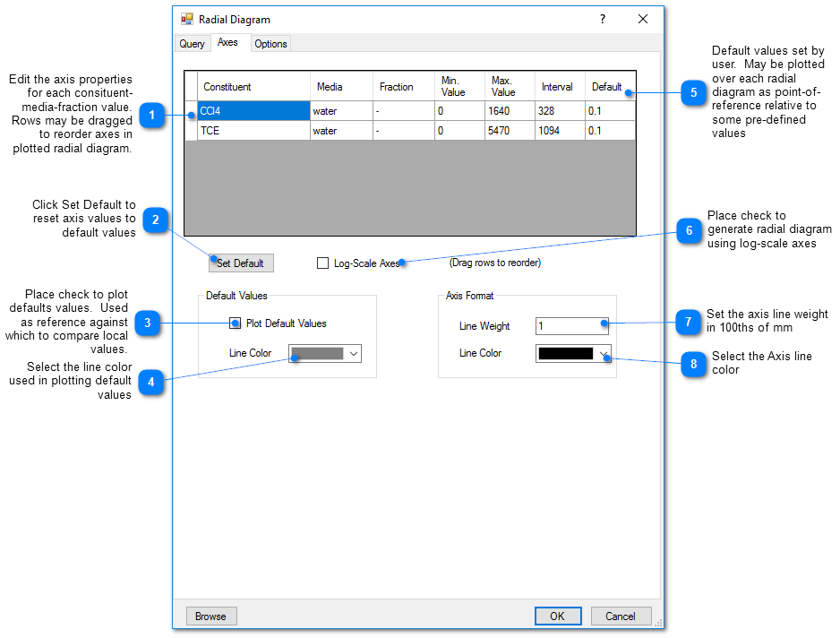840x638 pixels.
Task: Click the OK button
Action: coord(557,616)
